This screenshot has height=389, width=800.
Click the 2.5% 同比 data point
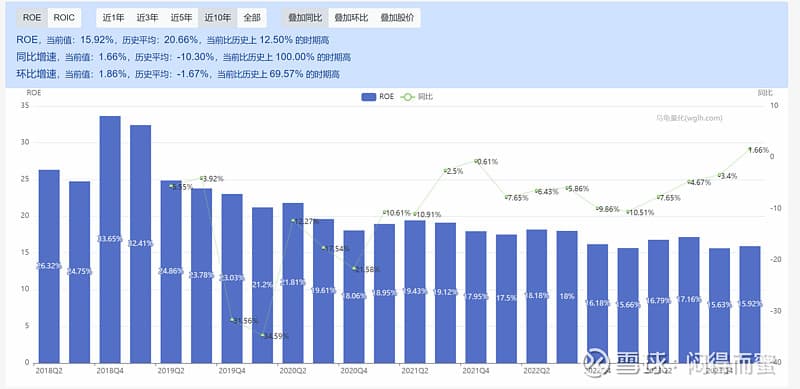click(445, 171)
